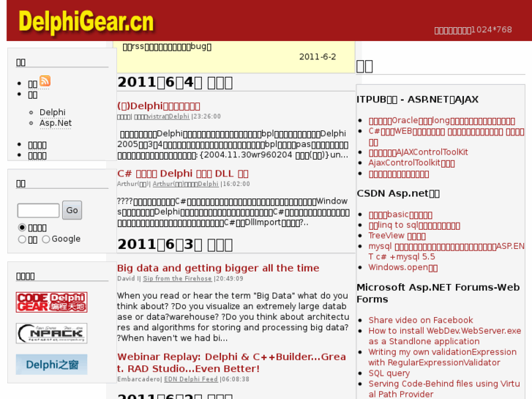Open the EDN Delphi Feed source link
This screenshot has height=399, width=532.
[x=191, y=379]
